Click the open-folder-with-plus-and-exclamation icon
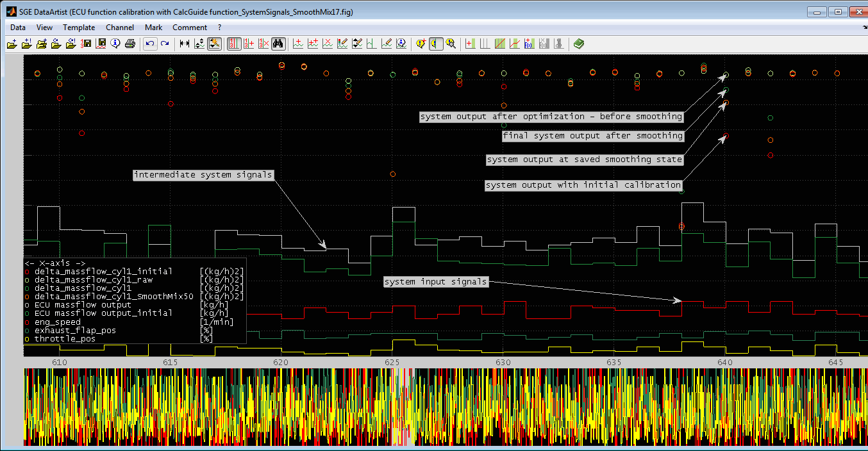Screen dimensions: 868x451 coord(27,44)
